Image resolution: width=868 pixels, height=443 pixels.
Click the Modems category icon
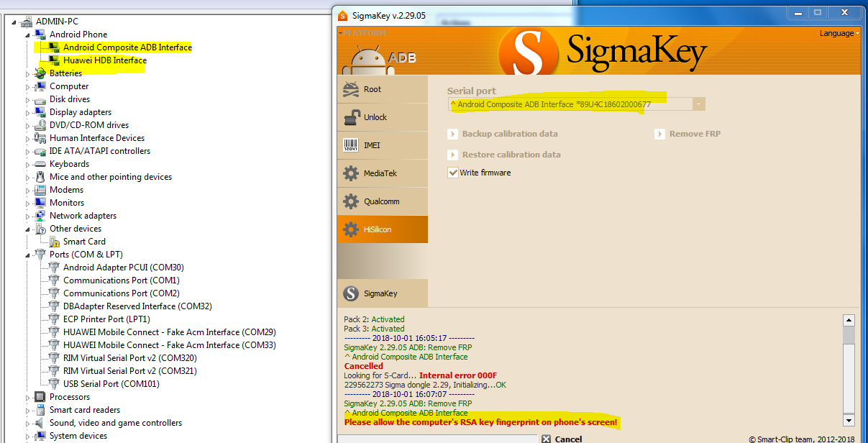(x=41, y=190)
